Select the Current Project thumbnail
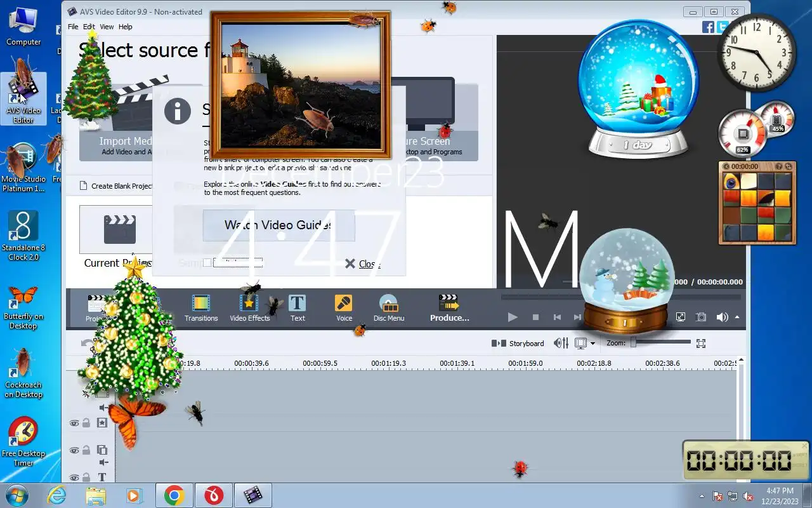The width and height of the screenshot is (812, 508). 116,229
